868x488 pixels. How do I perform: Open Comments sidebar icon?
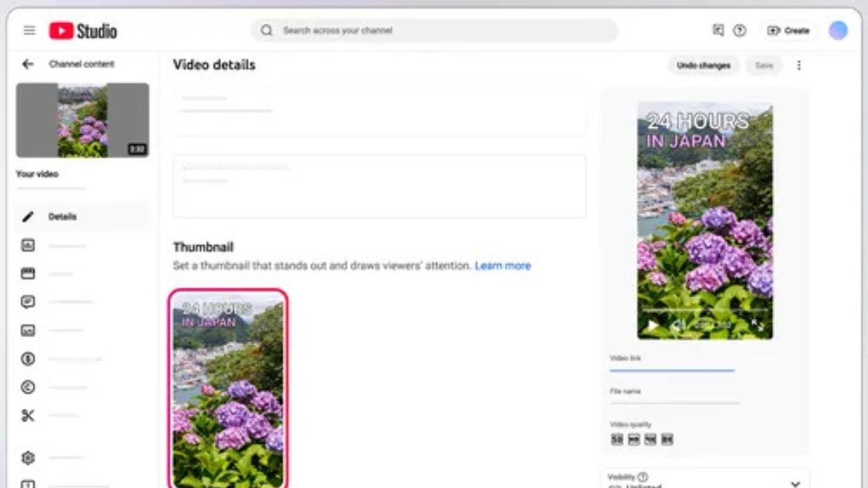(x=28, y=302)
